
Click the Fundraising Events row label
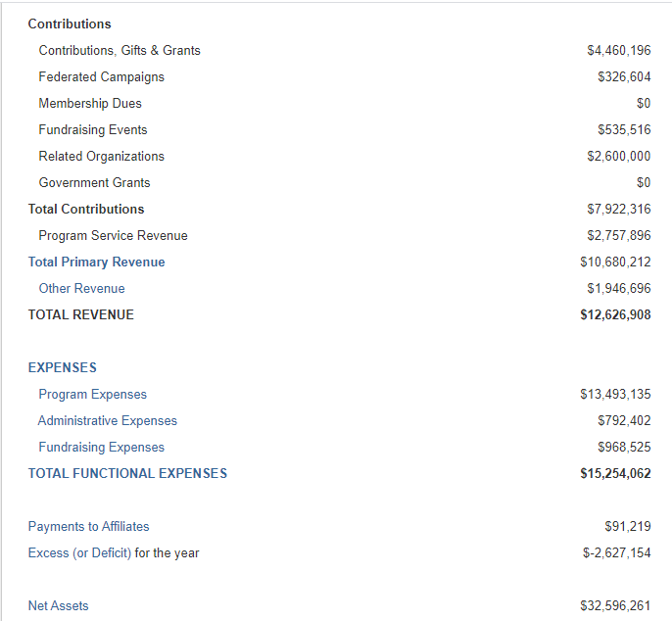click(x=93, y=130)
